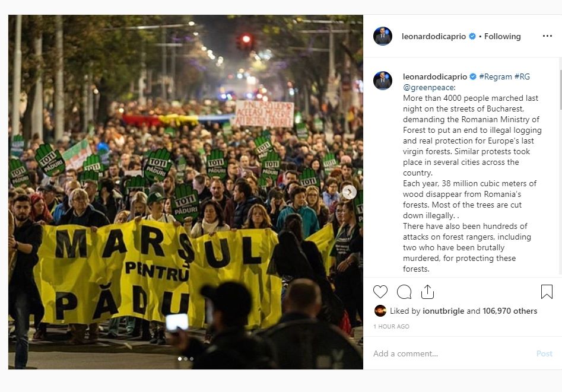Click the caption panel scrollbar

point(560,90)
